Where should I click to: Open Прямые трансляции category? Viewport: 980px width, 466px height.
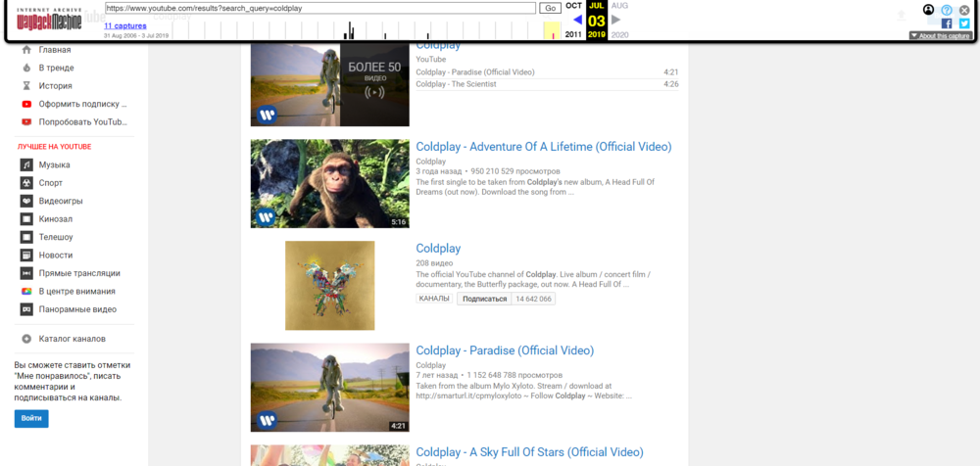[x=79, y=273]
